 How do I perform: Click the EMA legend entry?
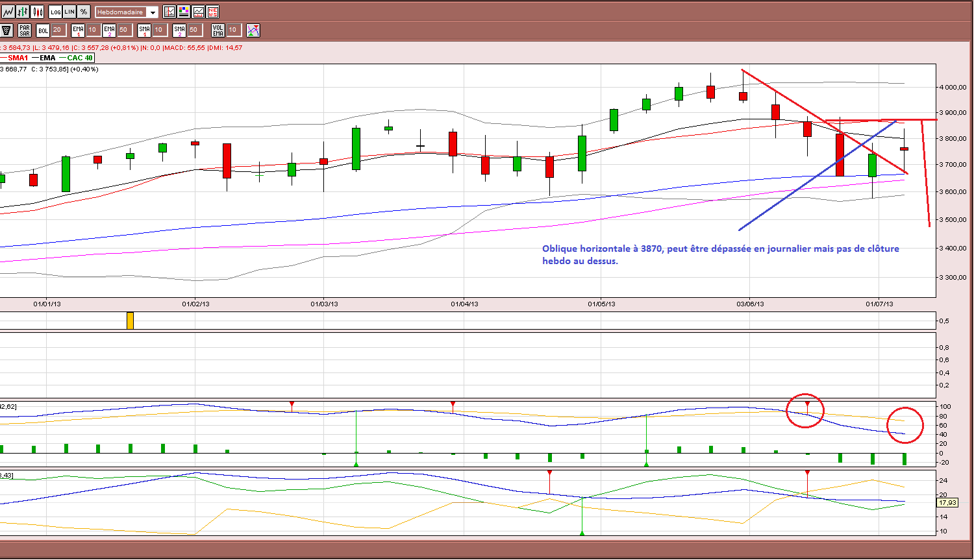(44, 58)
